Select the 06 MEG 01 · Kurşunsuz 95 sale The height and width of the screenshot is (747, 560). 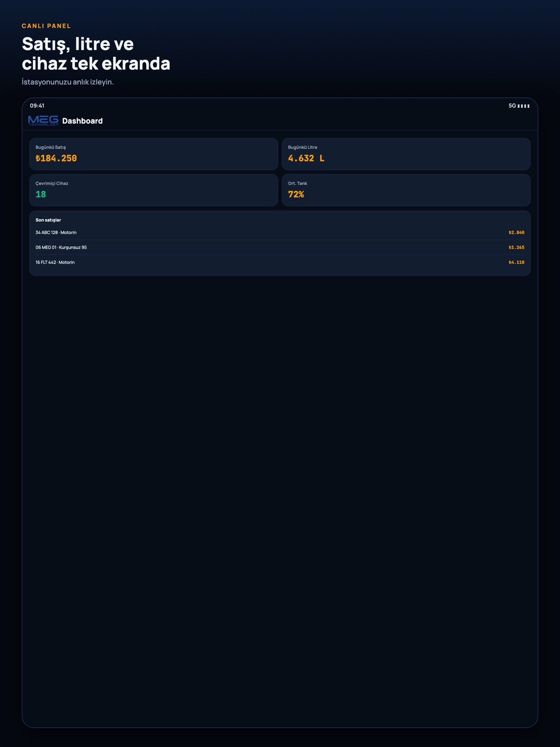(x=280, y=247)
